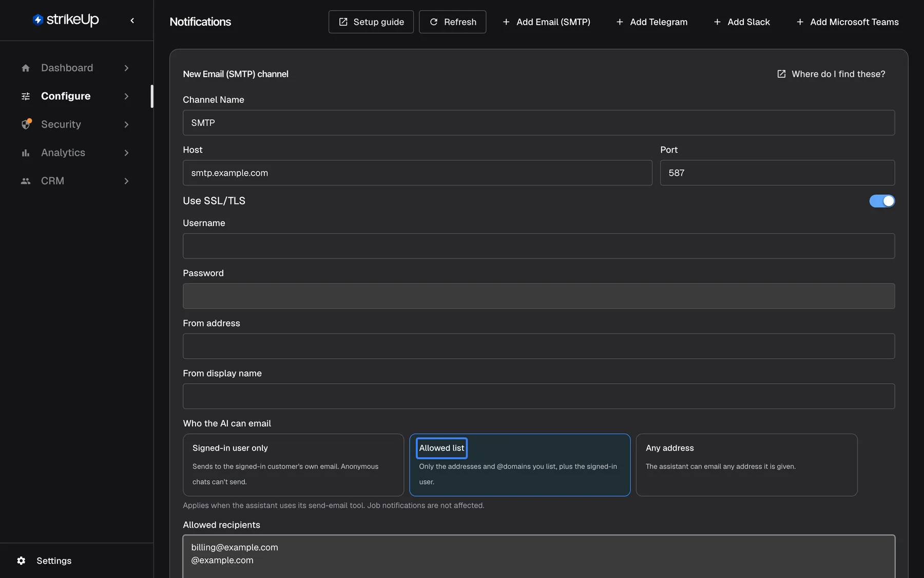This screenshot has height=578, width=924.
Task: Expand the CRM menu chevron
Action: click(126, 181)
